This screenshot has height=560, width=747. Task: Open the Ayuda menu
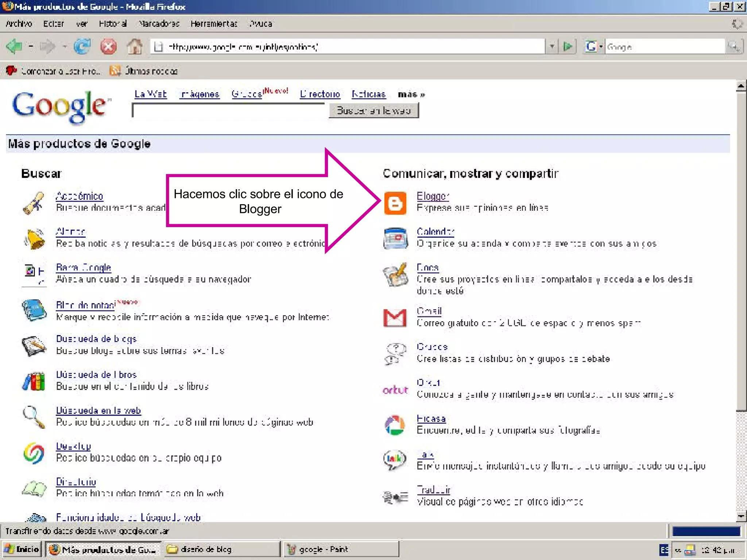(x=261, y=24)
